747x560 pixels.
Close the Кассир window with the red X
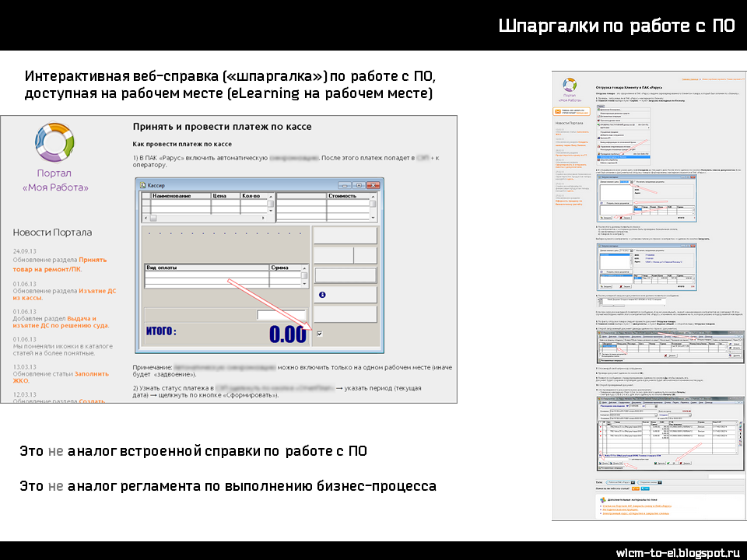373,185
